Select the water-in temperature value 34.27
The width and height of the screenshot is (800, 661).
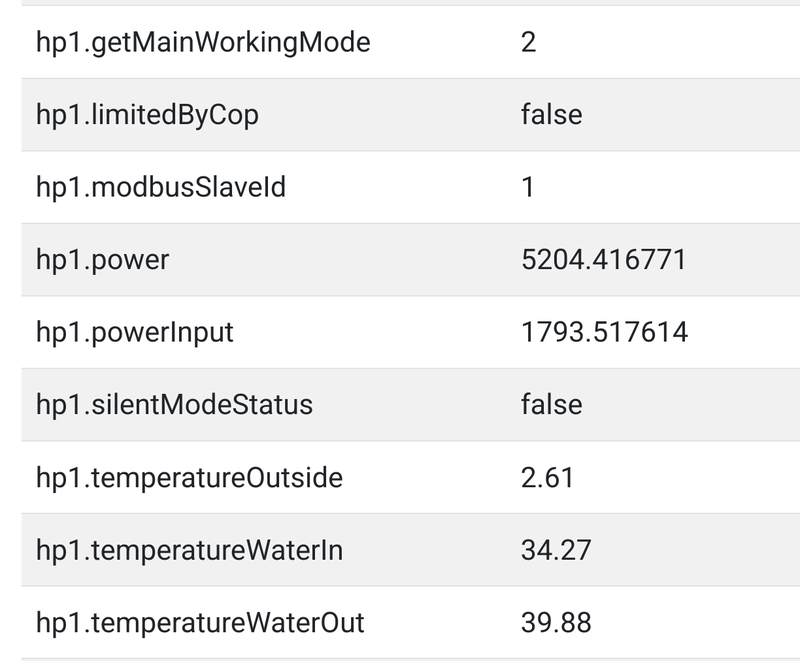pos(556,550)
